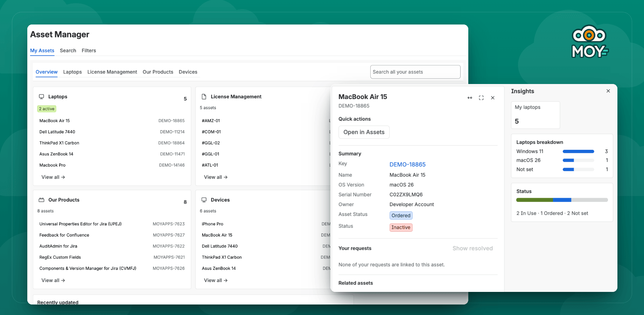Select the Dell Latitude 7440 laptop row
The height and width of the screenshot is (315, 644).
112,132
